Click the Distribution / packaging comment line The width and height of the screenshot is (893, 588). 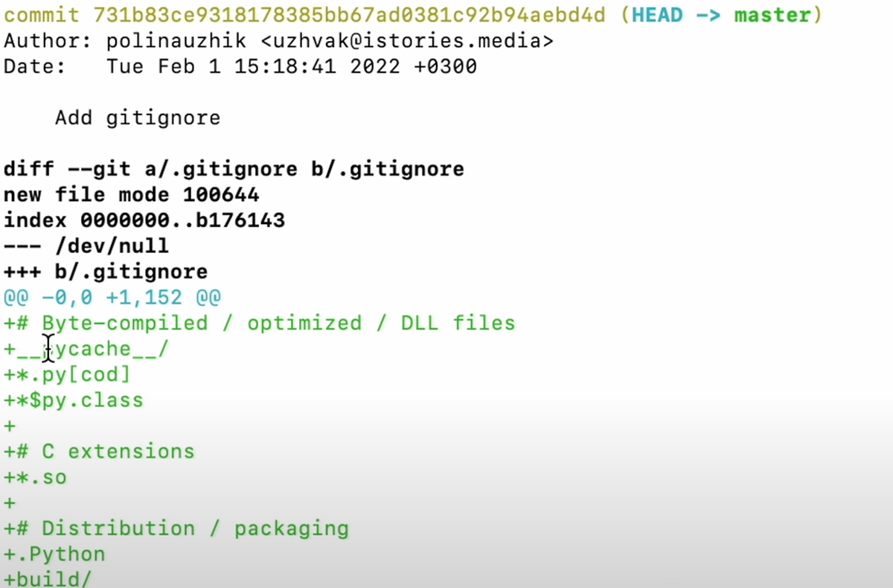pos(176,528)
